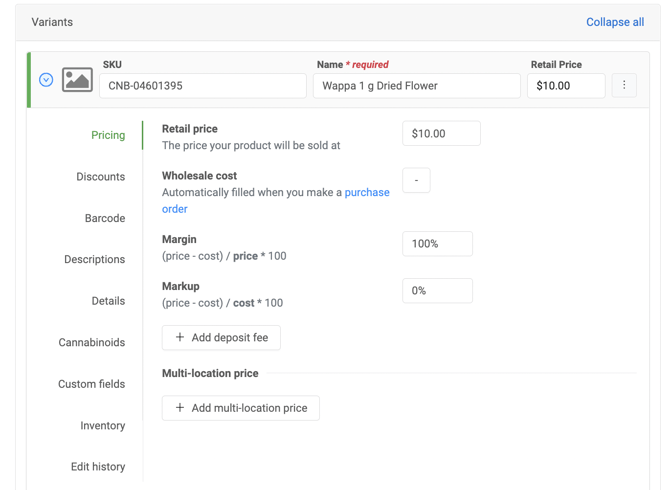Focus the Margin percentage field

pyautogui.click(x=437, y=244)
